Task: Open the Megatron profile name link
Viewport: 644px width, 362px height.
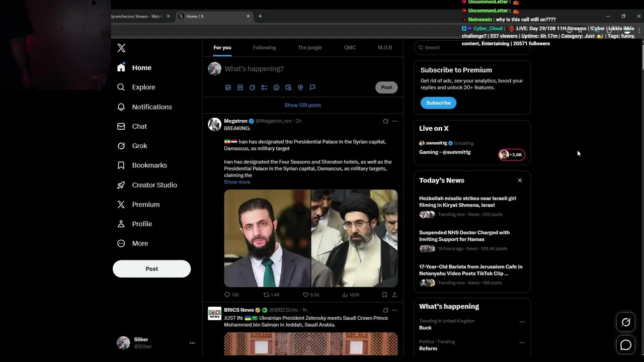Action: [x=235, y=121]
